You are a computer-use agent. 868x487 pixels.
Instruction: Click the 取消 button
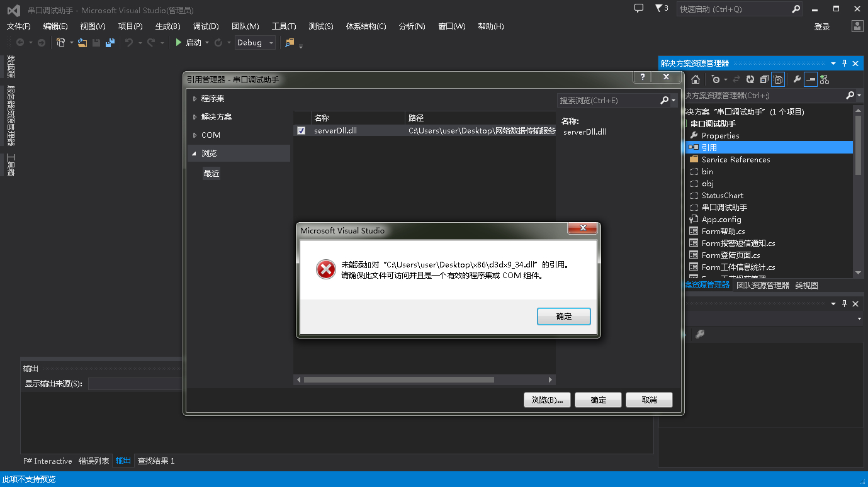coord(650,400)
